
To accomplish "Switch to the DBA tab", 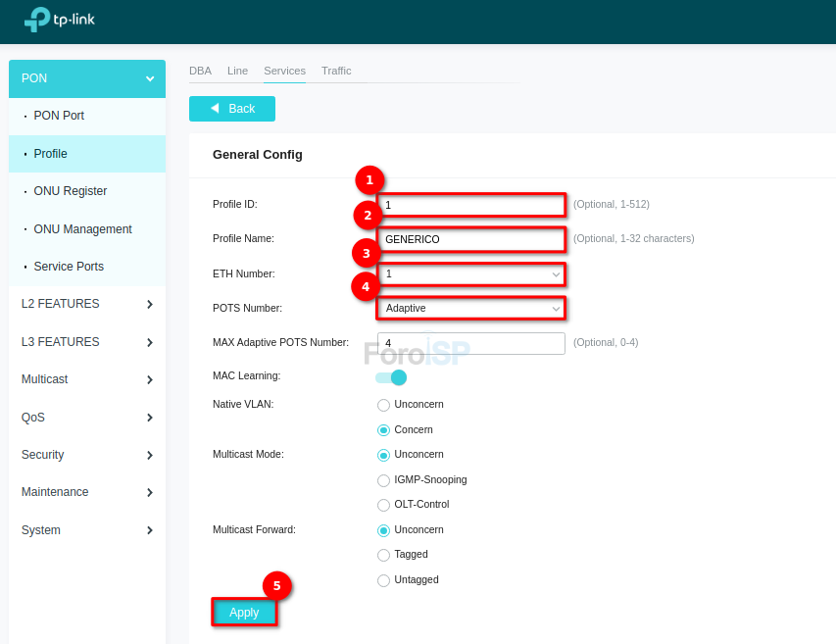I will pyautogui.click(x=200, y=71).
